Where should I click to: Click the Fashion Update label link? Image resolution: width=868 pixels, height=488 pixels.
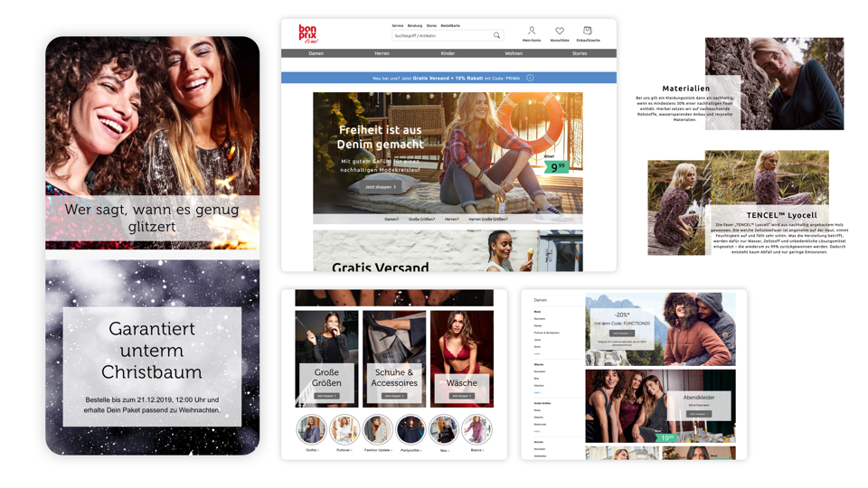[x=378, y=450]
